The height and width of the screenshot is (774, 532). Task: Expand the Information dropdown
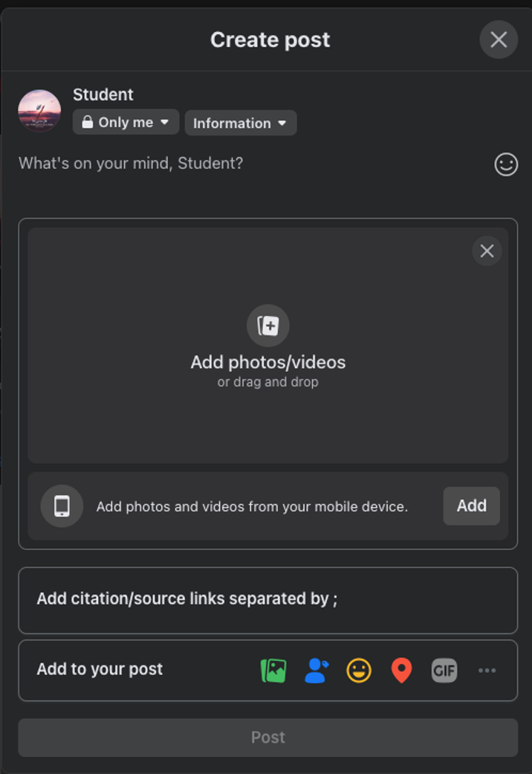pos(240,123)
